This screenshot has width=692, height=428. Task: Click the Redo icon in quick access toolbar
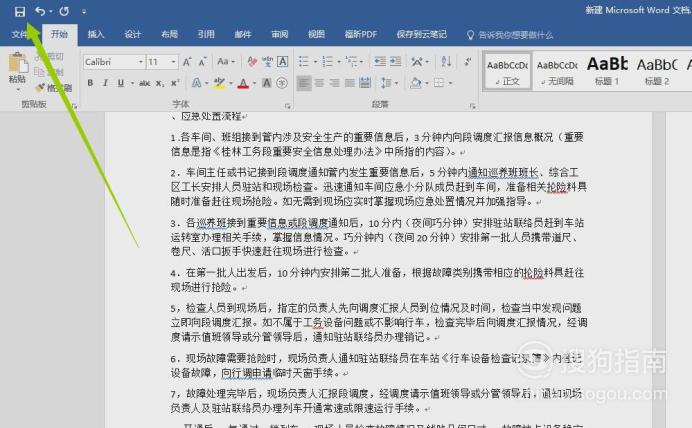(x=64, y=11)
